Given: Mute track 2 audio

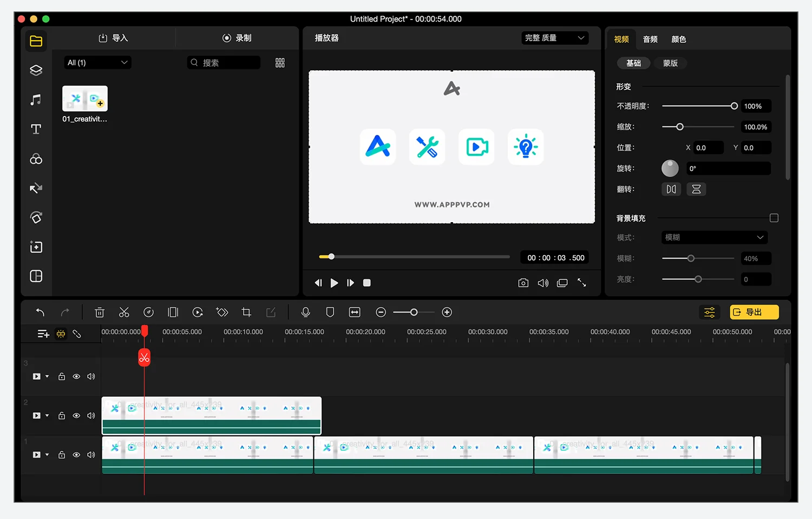Looking at the screenshot, I should point(91,416).
